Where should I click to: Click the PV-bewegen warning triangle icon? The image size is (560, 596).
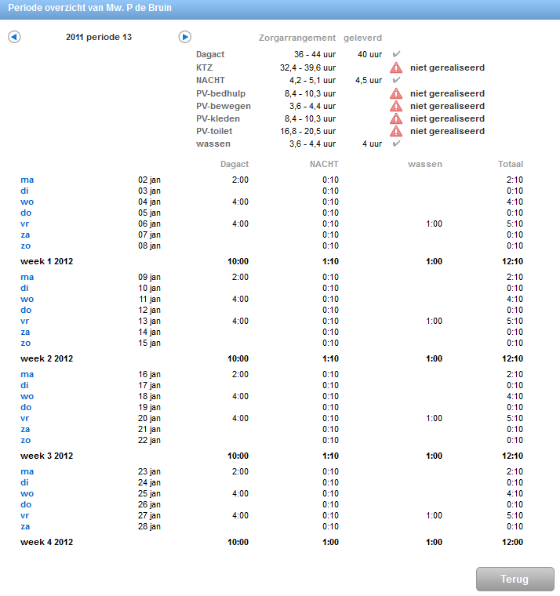point(396,106)
